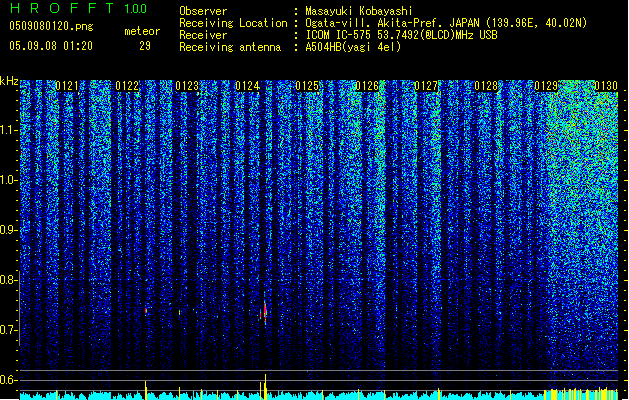Click the Receiver label

(x=203, y=35)
